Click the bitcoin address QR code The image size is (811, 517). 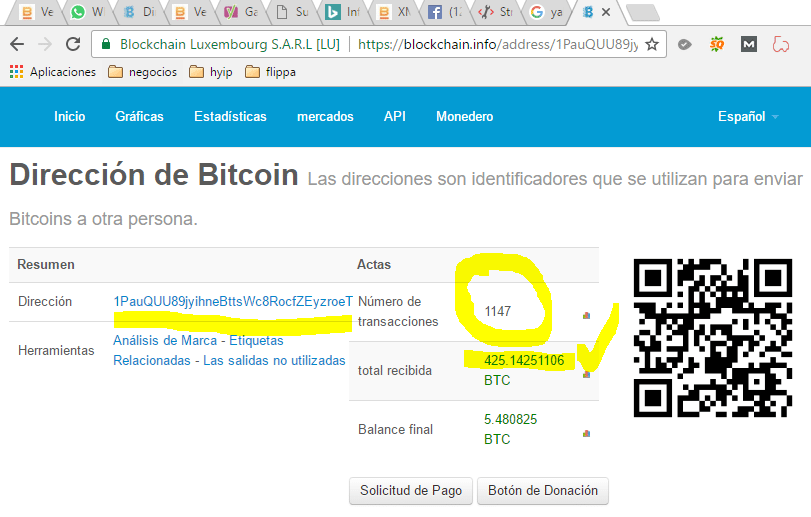(x=713, y=338)
